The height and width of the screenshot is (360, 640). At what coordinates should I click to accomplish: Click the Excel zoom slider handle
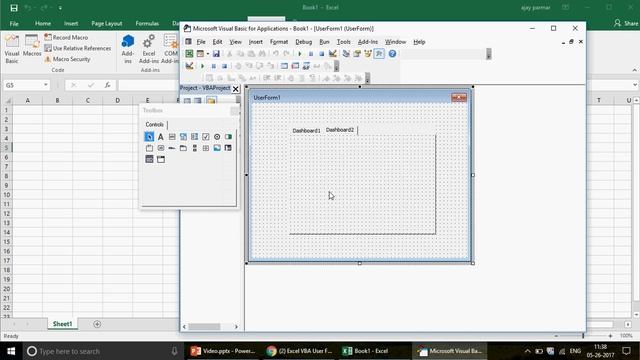(x=583, y=336)
